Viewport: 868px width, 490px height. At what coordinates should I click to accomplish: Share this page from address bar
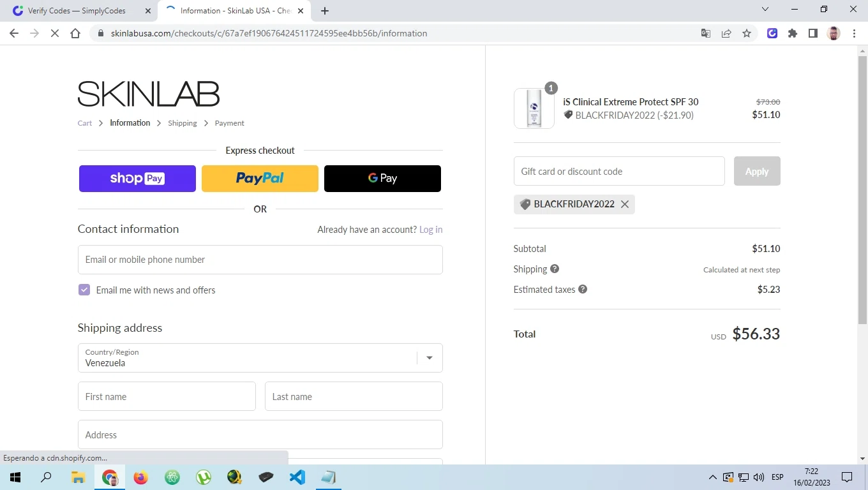pos(726,33)
